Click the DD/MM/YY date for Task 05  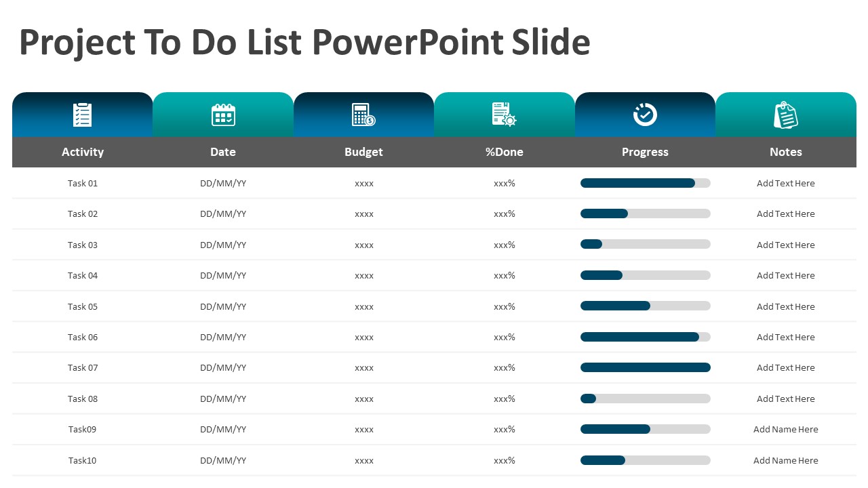(x=223, y=306)
